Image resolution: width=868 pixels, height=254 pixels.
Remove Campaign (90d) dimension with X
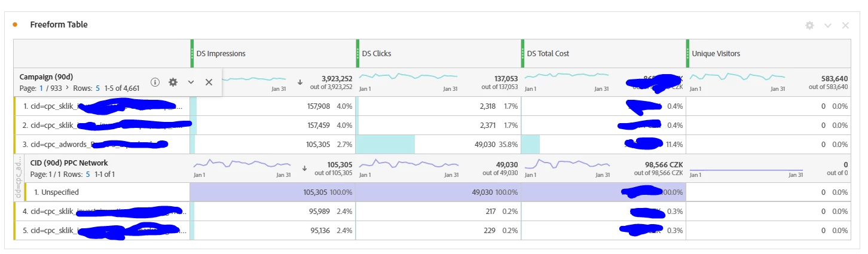[209, 82]
